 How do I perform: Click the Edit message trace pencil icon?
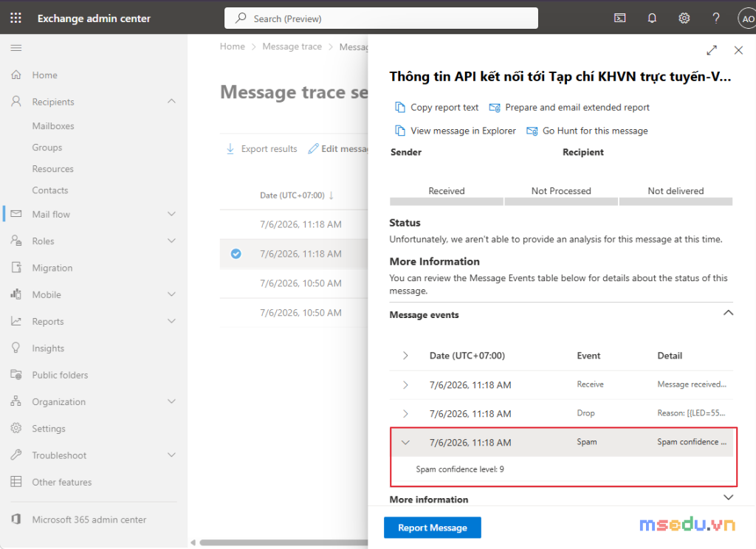tap(313, 148)
